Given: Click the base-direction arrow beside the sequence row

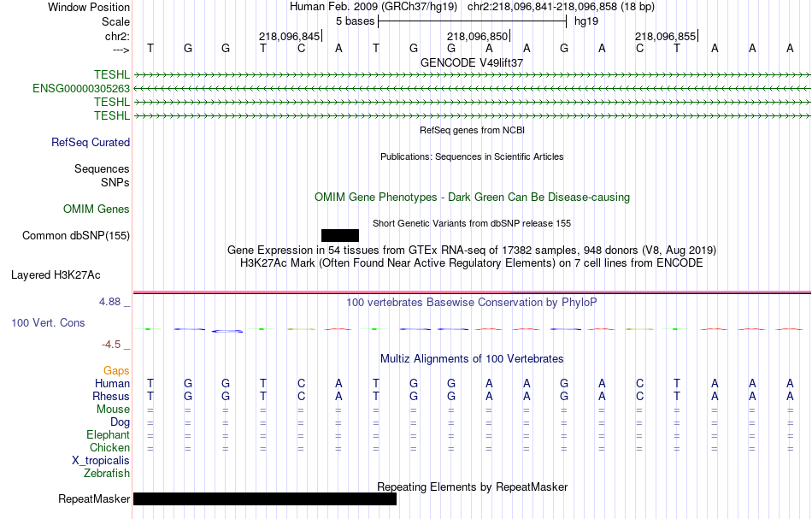Looking at the screenshot, I should point(121,50).
